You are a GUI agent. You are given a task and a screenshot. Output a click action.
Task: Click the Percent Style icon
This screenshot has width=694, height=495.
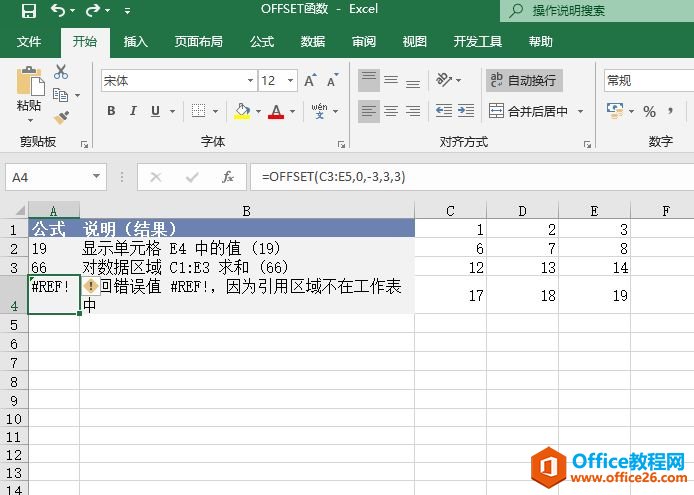click(x=649, y=111)
